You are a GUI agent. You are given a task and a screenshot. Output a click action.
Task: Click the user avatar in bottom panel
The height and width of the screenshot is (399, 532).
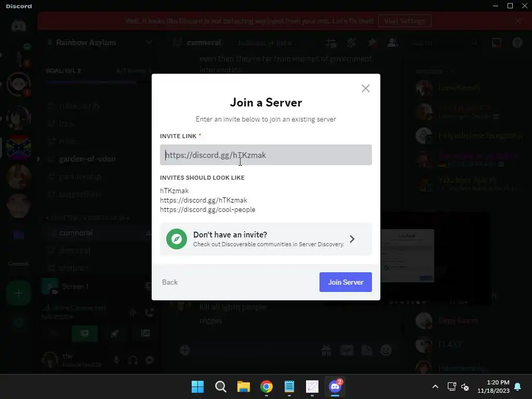tap(50, 360)
